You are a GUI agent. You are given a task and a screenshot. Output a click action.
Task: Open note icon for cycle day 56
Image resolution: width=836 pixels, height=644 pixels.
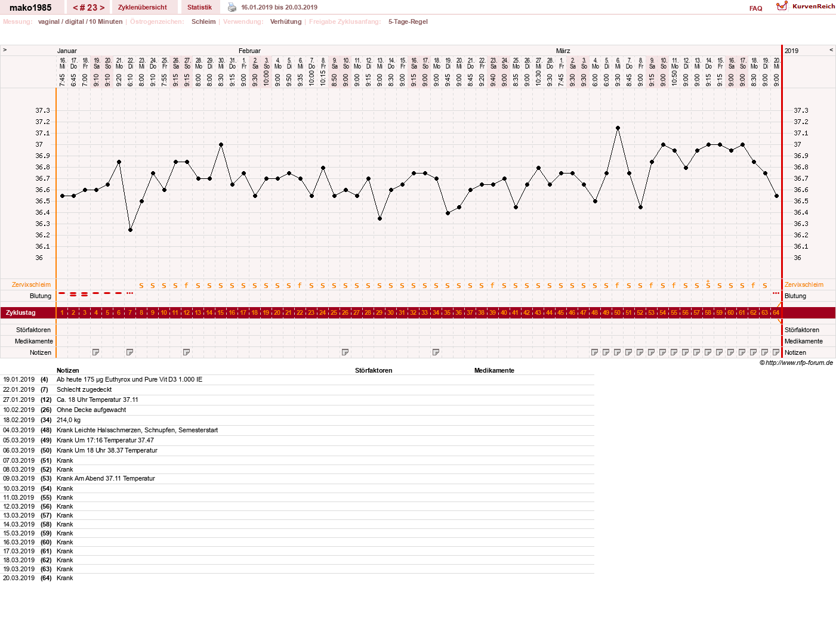coord(686,352)
